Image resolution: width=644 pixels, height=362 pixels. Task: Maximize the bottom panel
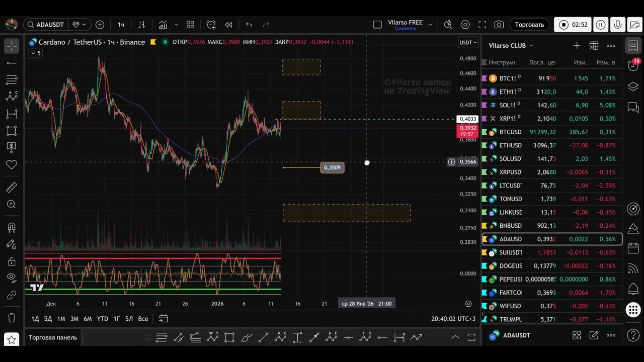(471, 337)
